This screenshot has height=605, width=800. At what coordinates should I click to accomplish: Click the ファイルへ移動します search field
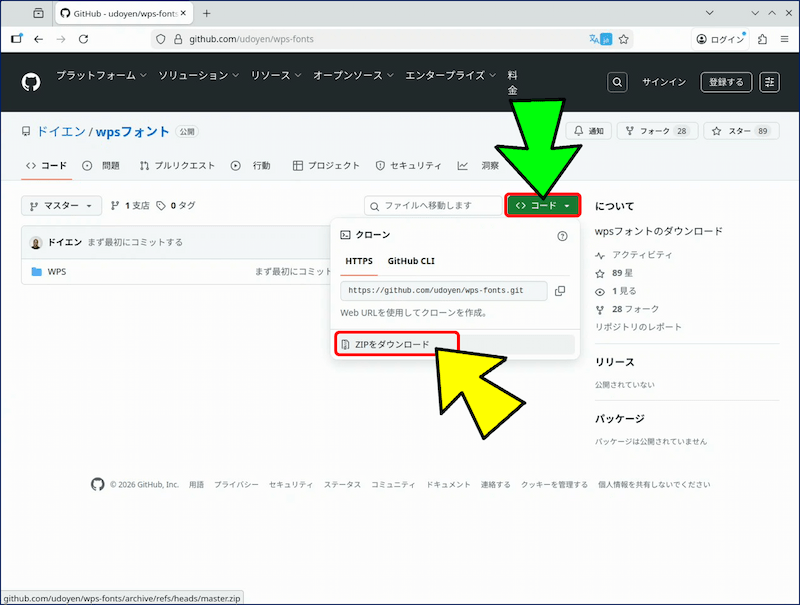[x=433, y=205]
